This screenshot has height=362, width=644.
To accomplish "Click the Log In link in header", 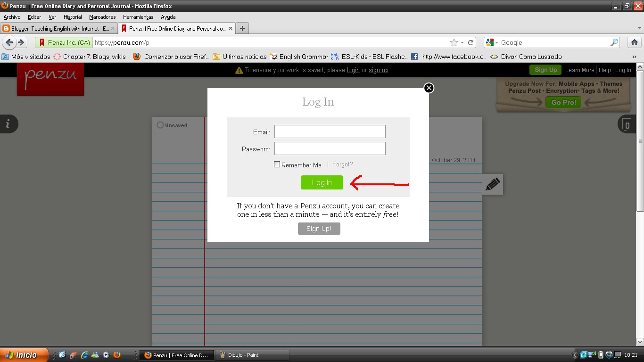I will [x=623, y=70].
